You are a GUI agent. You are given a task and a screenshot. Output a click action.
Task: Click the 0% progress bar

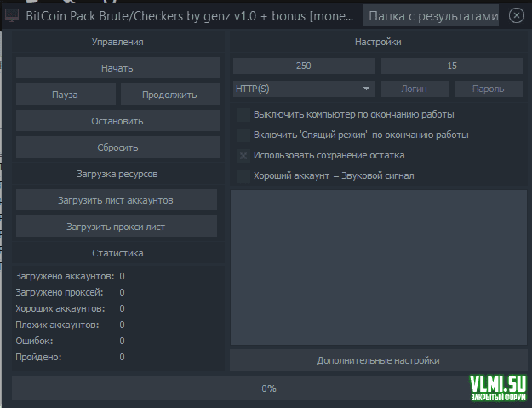268,388
